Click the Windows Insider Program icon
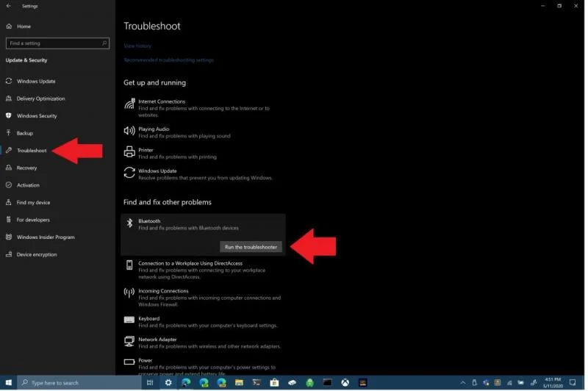 coord(9,237)
